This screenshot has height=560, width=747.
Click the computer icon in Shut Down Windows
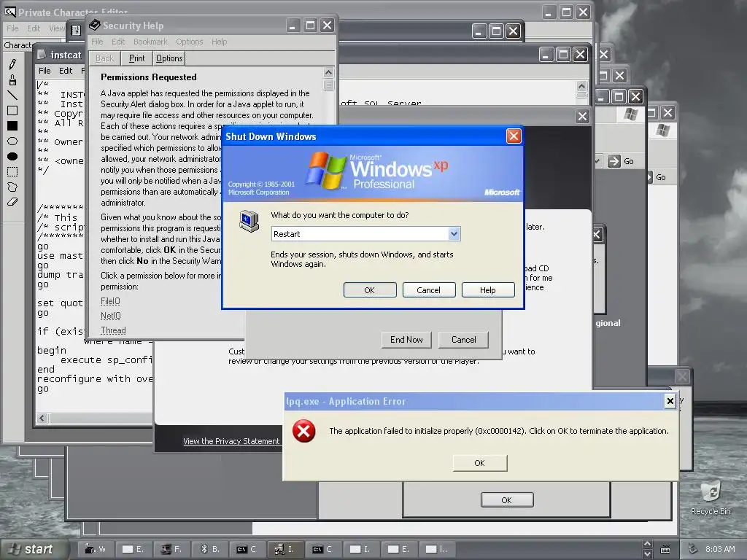249,222
